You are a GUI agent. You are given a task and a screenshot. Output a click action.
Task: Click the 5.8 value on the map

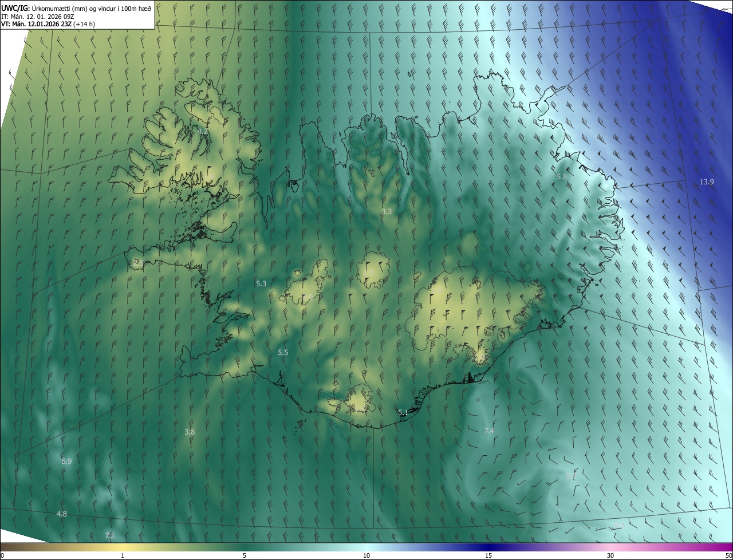[x=562, y=177]
